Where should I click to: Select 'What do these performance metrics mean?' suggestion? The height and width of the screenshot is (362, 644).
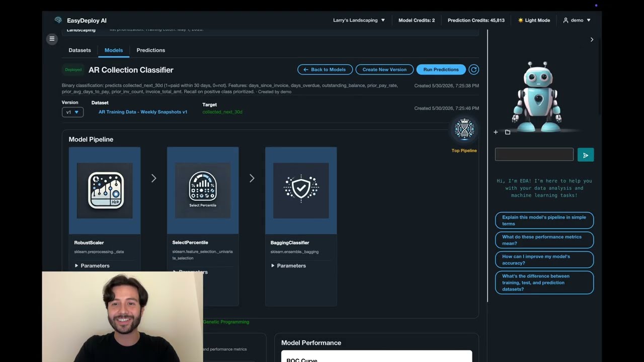point(544,240)
